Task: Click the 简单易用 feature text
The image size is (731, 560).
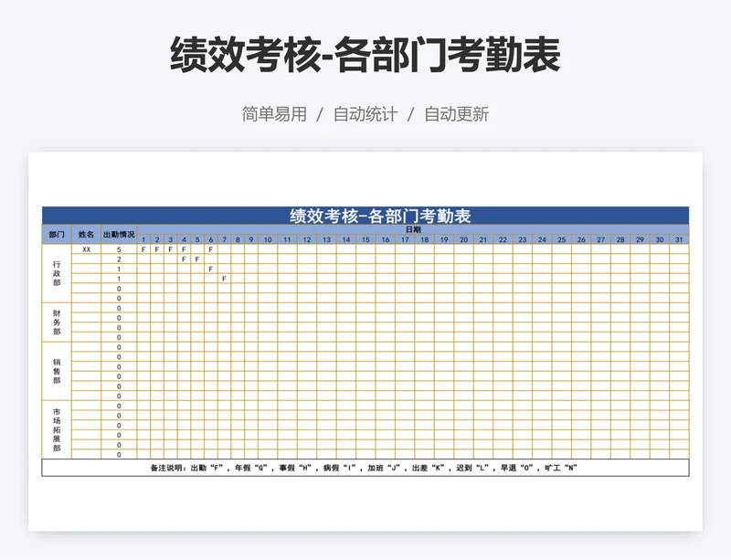Action: (x=274, y=114)
